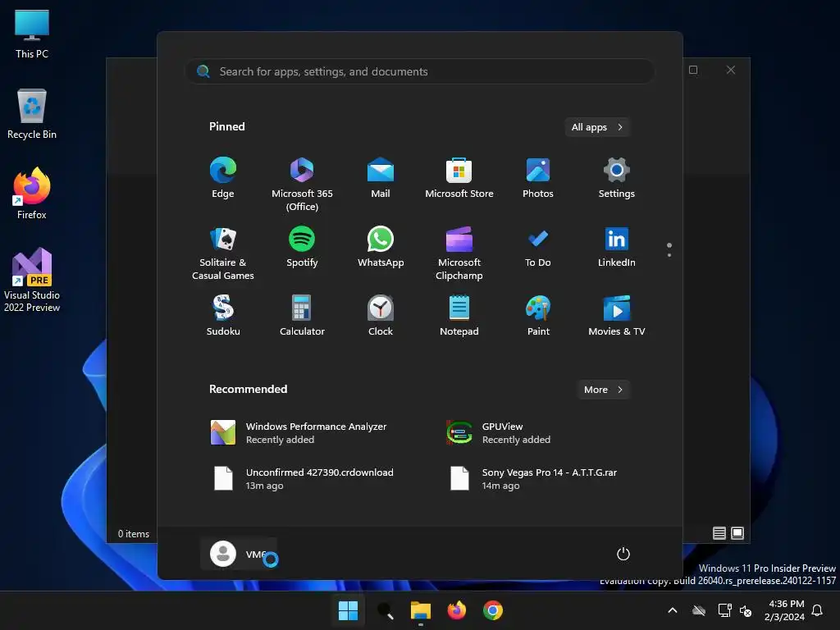
Task: Open Firefox from the taskbar
Action: tap(457, 610)
